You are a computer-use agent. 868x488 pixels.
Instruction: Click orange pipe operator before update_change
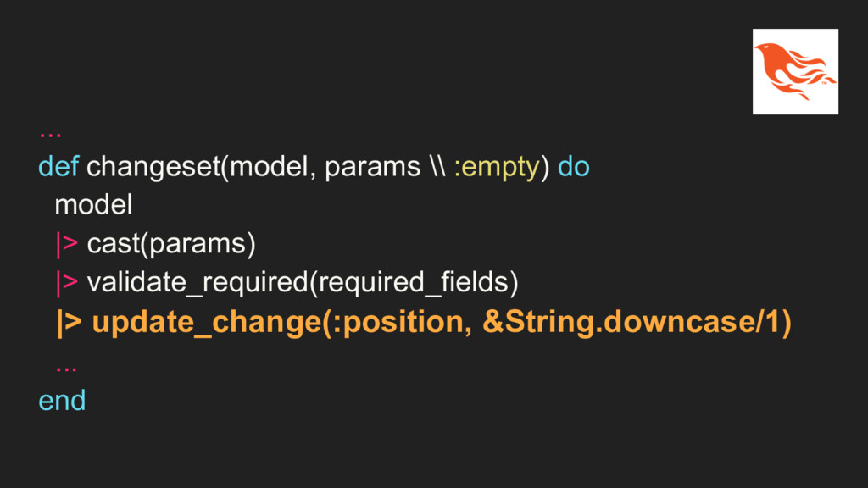click(70, 323)
